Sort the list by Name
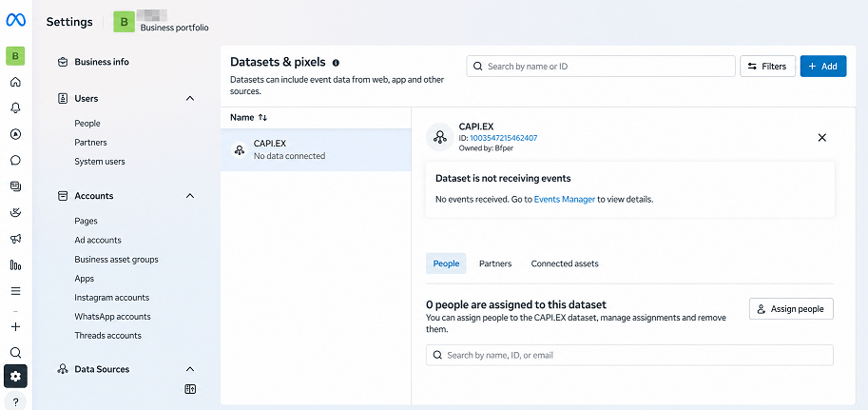868x410 pixels. coord(248,117)
